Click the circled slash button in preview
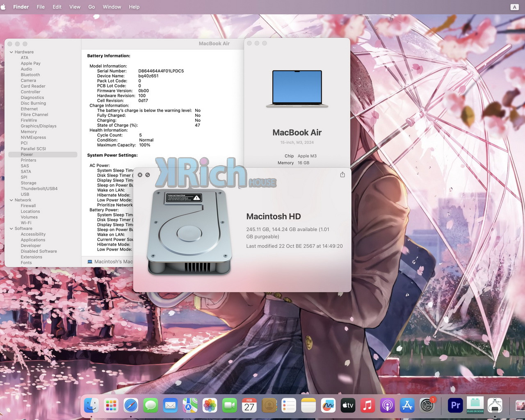Screen dimensions: 525x420 click(x=148, y=175)
